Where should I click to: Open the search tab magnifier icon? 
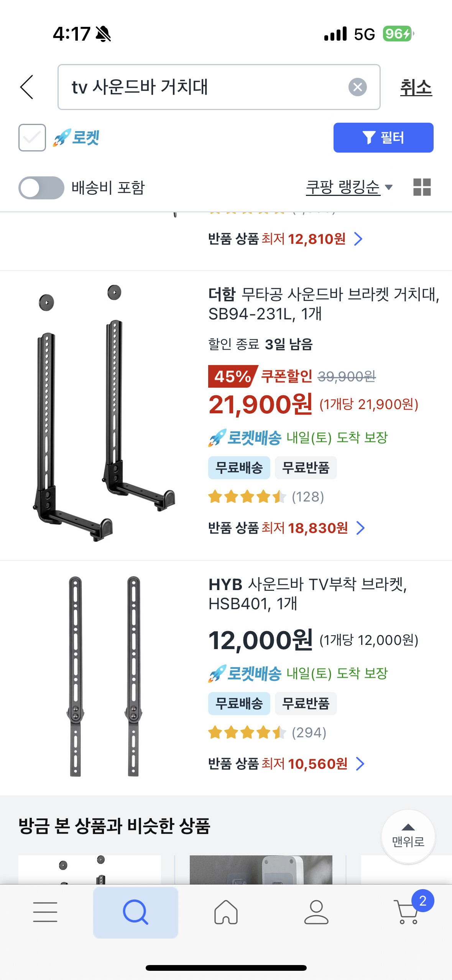click(135, 912)
